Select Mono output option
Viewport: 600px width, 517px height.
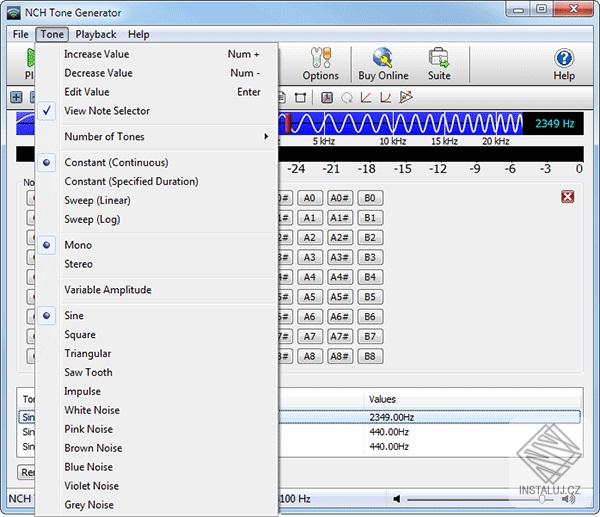[x=157, y=245]
